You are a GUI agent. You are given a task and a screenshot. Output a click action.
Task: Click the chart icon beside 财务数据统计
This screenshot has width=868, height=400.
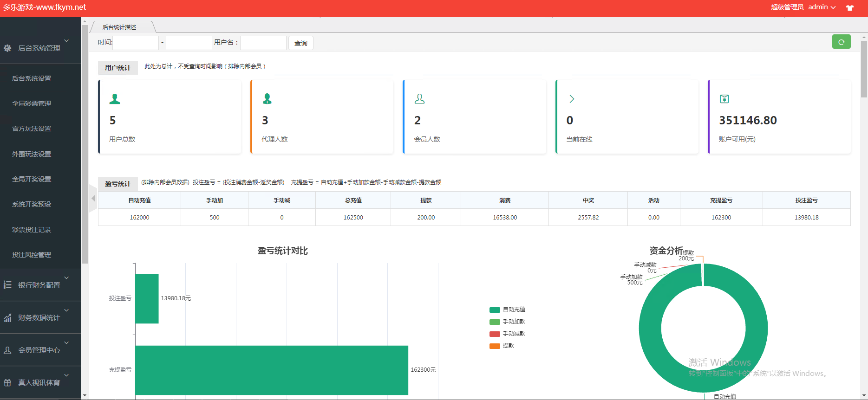(7, 318)
